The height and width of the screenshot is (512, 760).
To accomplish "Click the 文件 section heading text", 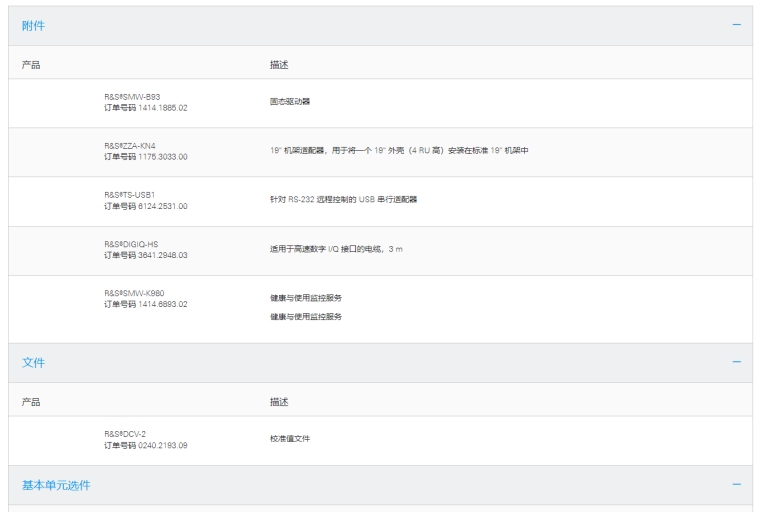I will click(x=33, y=363).
